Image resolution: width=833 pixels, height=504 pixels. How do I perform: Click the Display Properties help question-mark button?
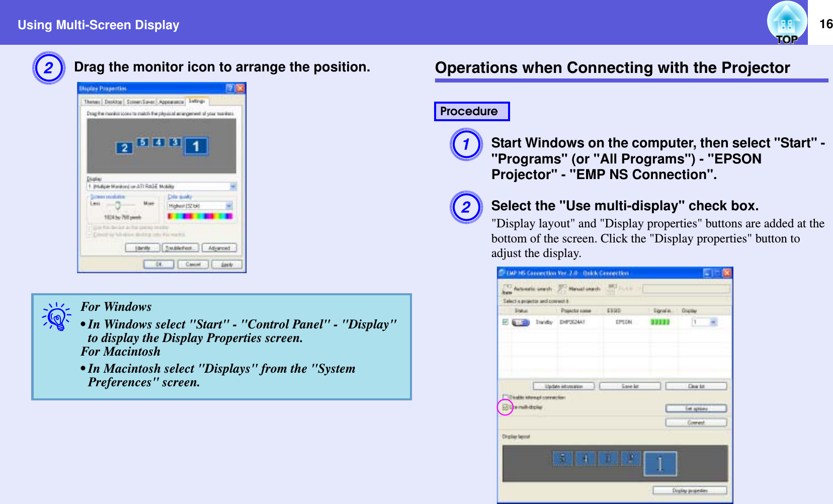(230, 89)
